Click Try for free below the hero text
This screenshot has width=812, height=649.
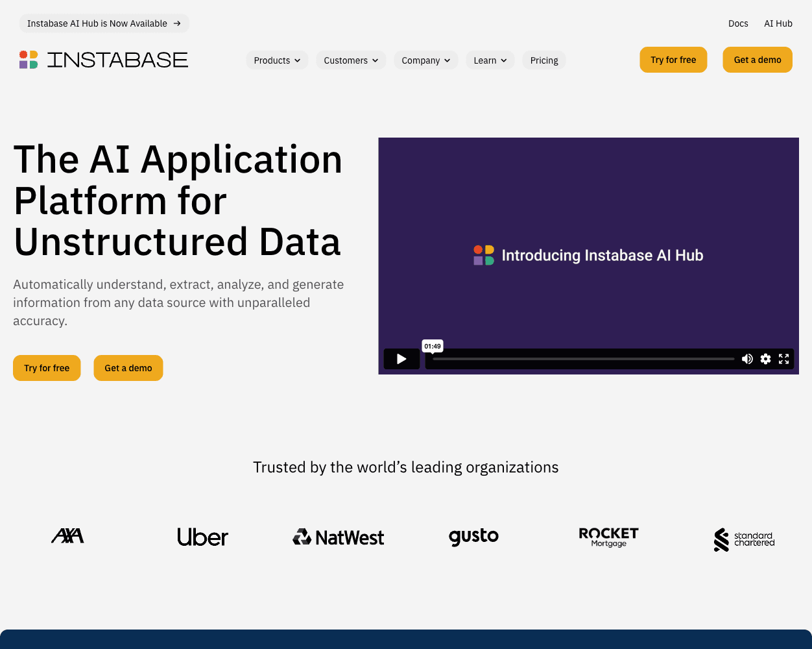click(x=47, y=368)
